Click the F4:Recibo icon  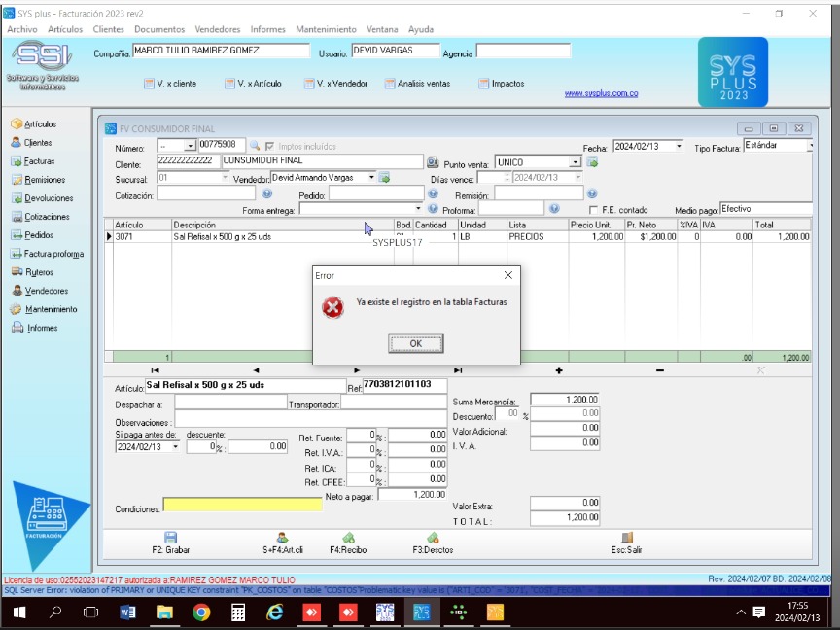[x=348, y=538]
